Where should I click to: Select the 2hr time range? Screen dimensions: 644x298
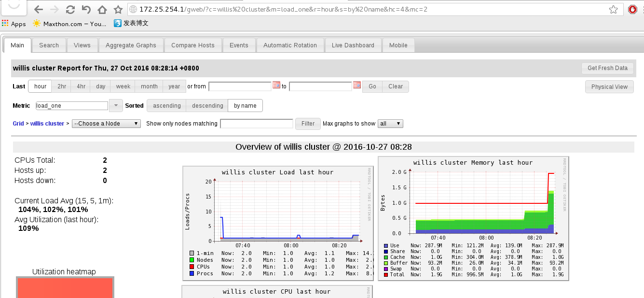pyautogui.click(x=62, y=86)
